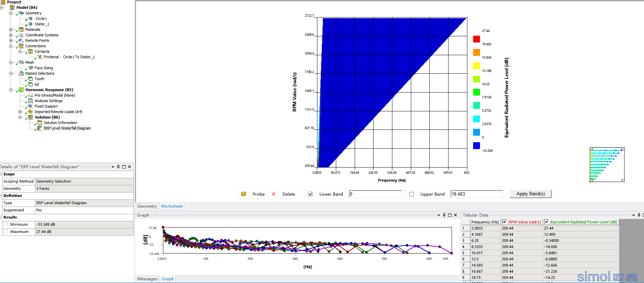
Task: Enable the Upper Band checkbox
Action: (411, 194)
